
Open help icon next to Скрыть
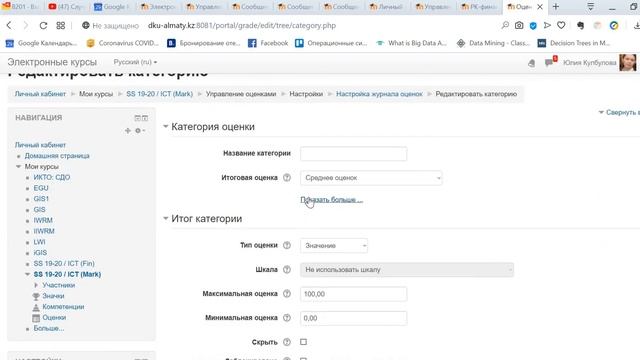(x=287, y=342)
